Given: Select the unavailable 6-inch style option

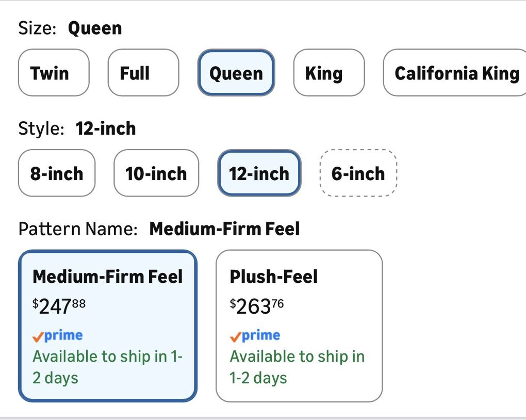Looking at the screenshot, I should point(358,173).
